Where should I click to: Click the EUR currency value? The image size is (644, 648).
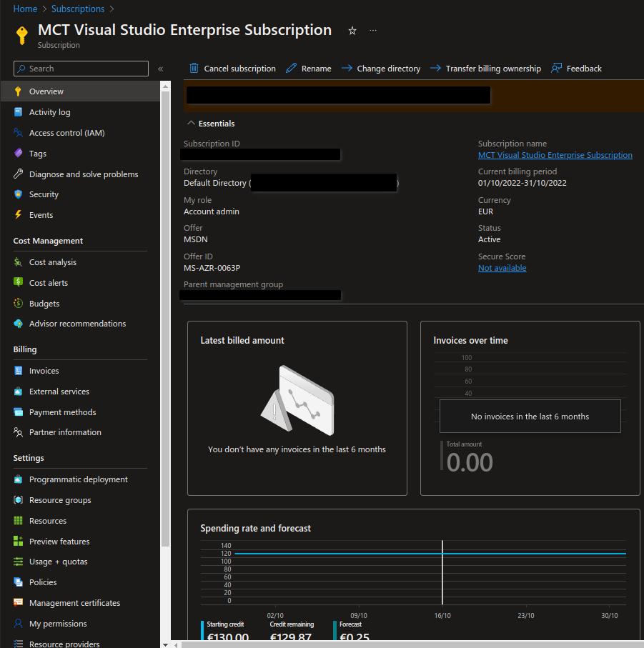coord(486,211)
